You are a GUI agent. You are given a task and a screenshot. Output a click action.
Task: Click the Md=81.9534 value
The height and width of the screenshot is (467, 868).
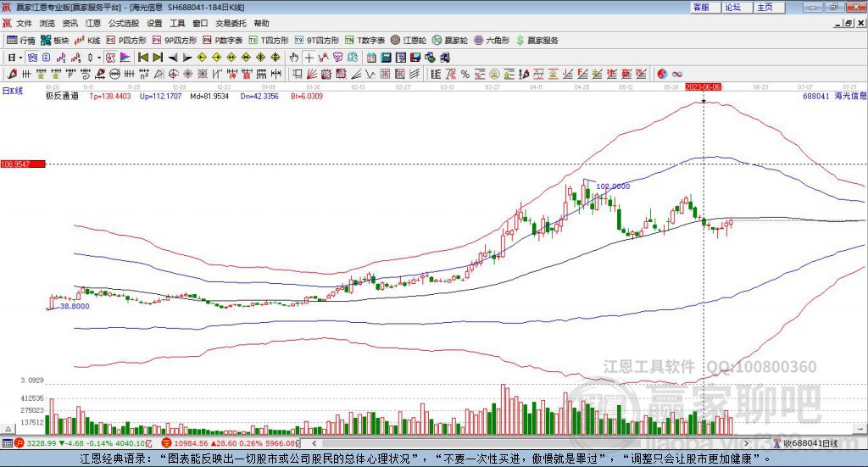point(209,97)
